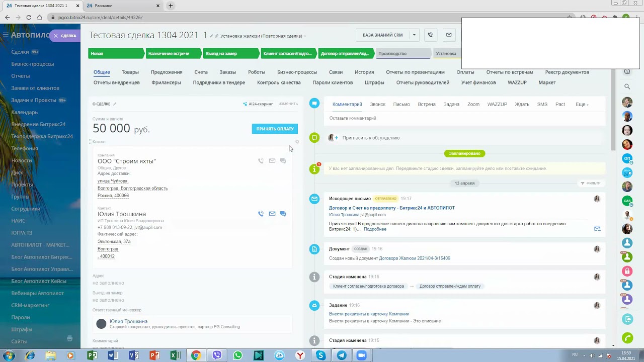Click pencil icon beside deal title
This screenshot has height=362, width=644.
[x=212, y=36]
